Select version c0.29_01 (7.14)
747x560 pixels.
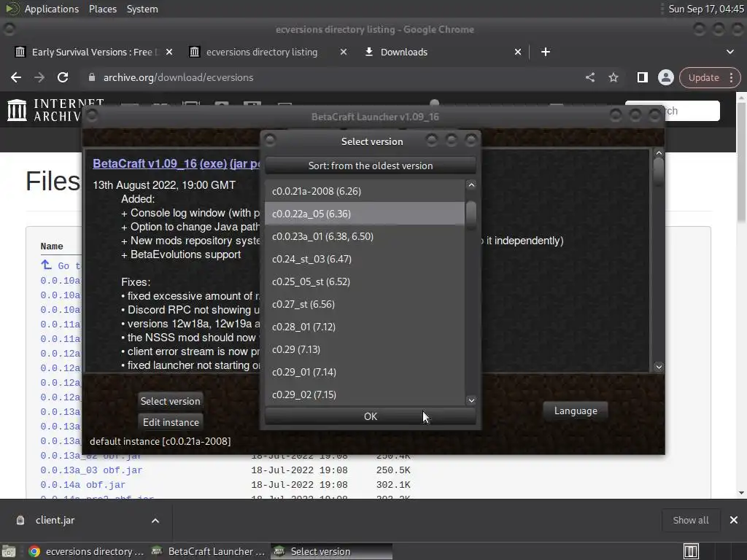coord(365,372)
